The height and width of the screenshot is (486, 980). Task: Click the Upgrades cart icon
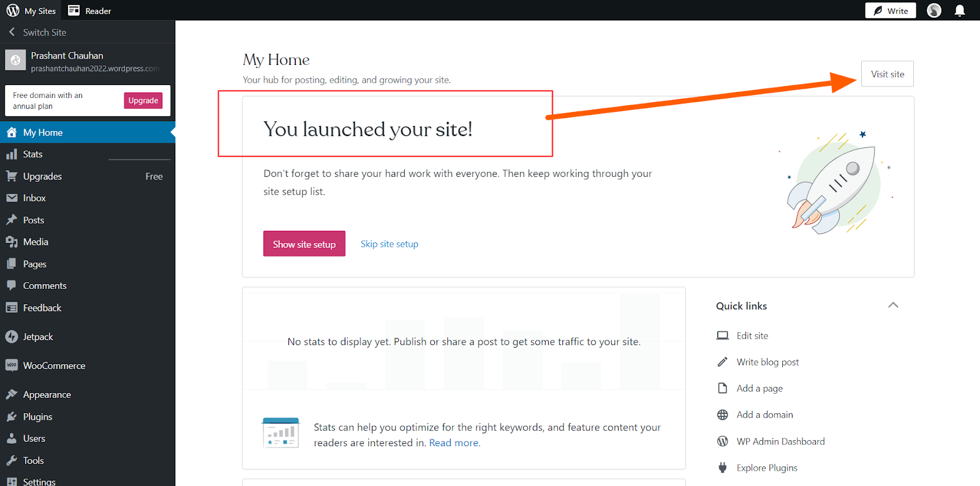[12, 176]
